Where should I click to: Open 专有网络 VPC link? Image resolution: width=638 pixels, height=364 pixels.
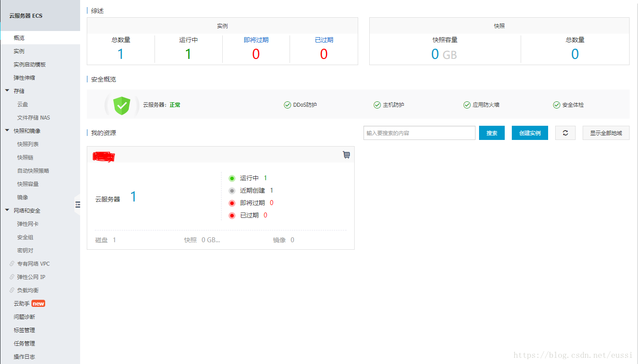tap(33, 264)
